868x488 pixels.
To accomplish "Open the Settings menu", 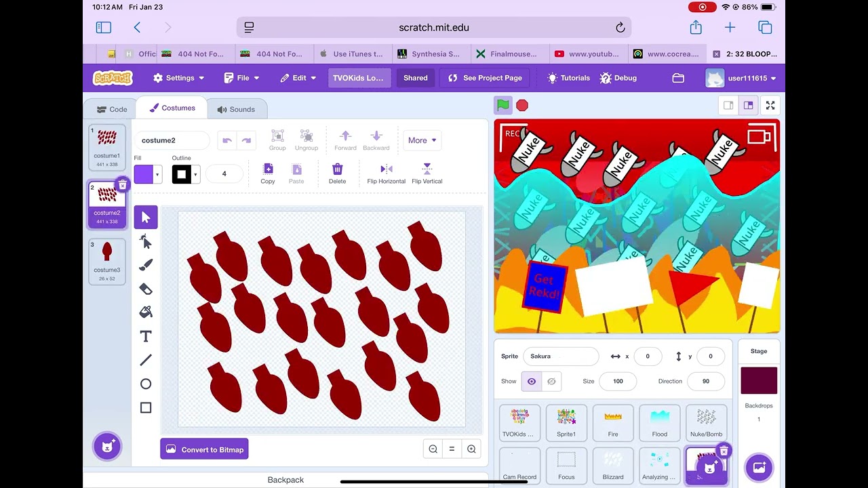I will [x=178, y=78].
